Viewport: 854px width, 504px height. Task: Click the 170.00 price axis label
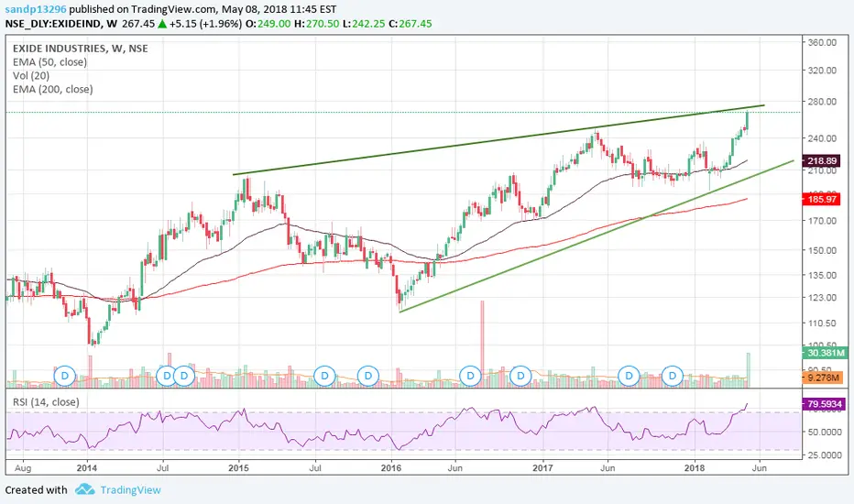(x=823, y=221)
